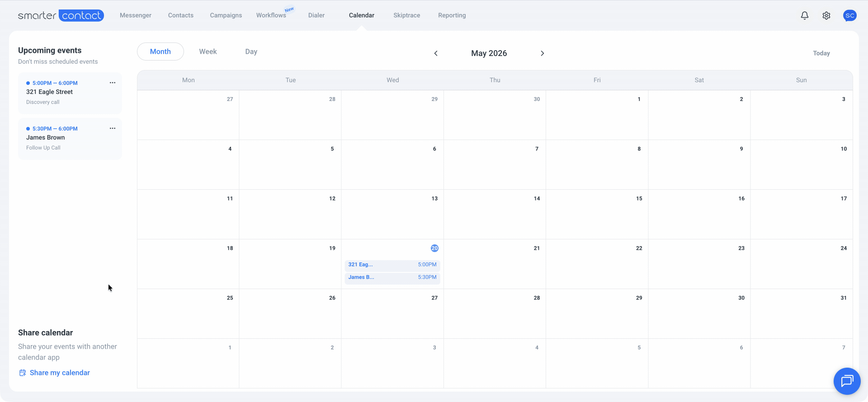Select May 21 calendar cell
The image size is (868, 402).
coord(495,264)
